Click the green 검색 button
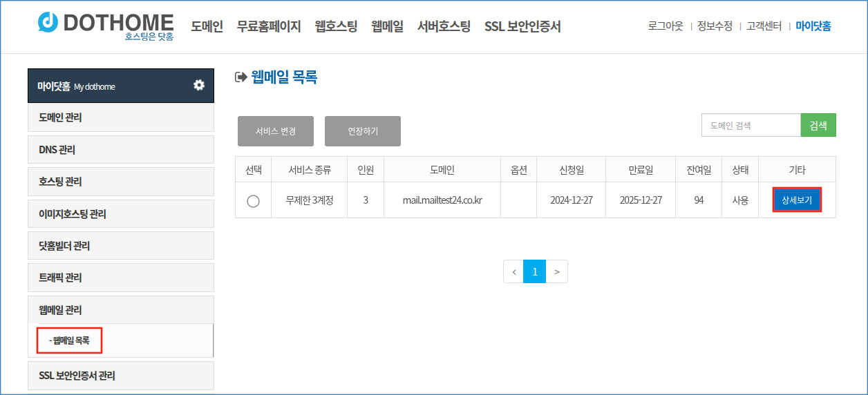Image resolution: width=868 pixels, height=395 pixels. pos(818,125)
